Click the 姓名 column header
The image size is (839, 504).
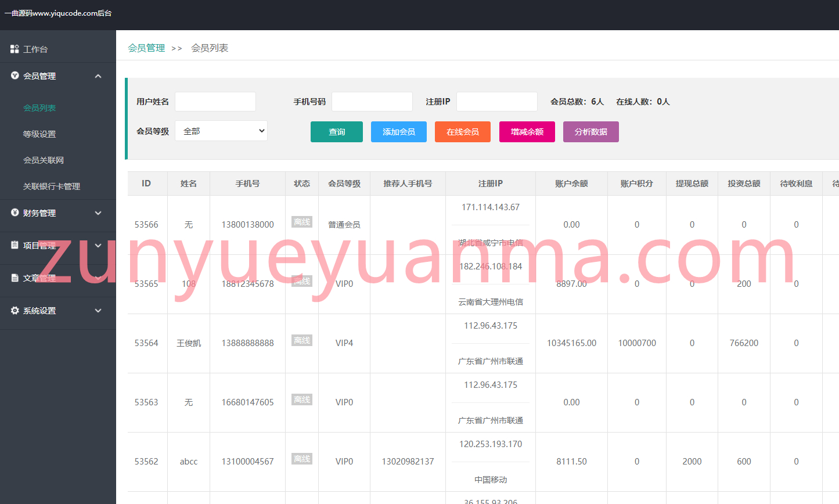tap(189, 183)
